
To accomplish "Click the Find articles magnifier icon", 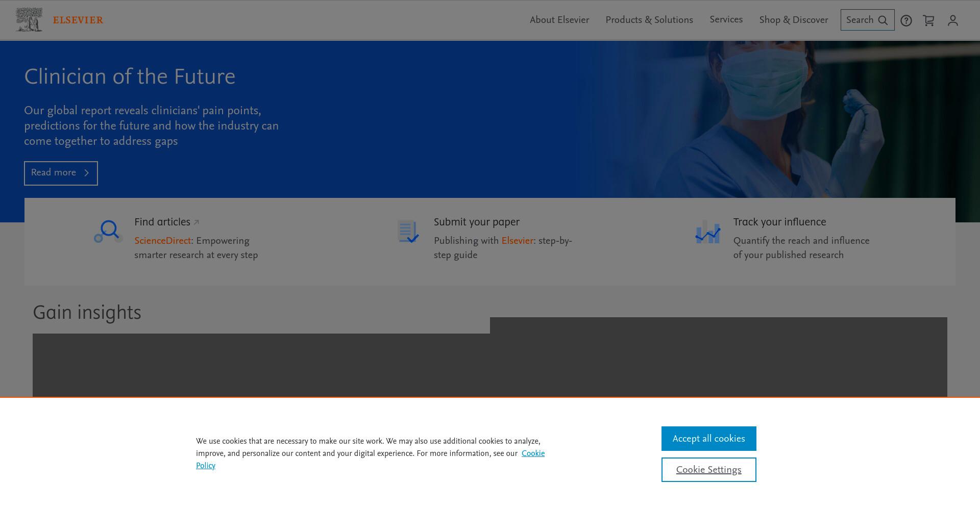I will [108, 232].
